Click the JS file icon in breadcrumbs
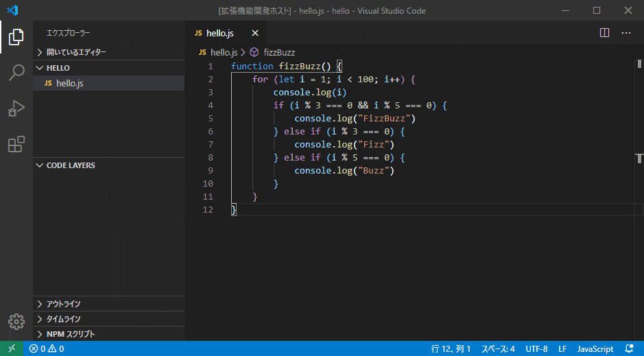This screenshot has width=644, height=356. [x=202, y=52]
